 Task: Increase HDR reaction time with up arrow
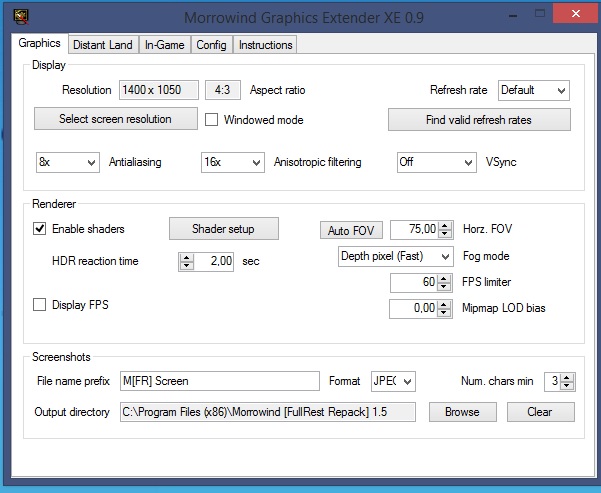(186, 258)
